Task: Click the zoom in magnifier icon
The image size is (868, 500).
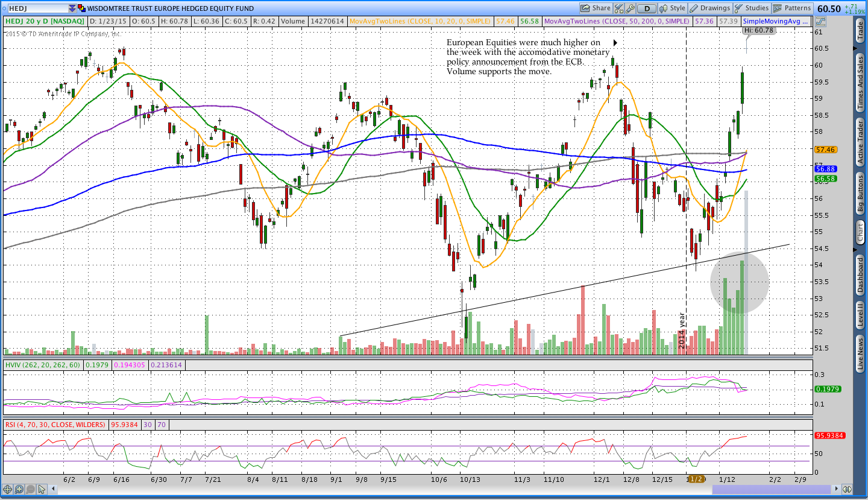Action: [x=19, y=489]
